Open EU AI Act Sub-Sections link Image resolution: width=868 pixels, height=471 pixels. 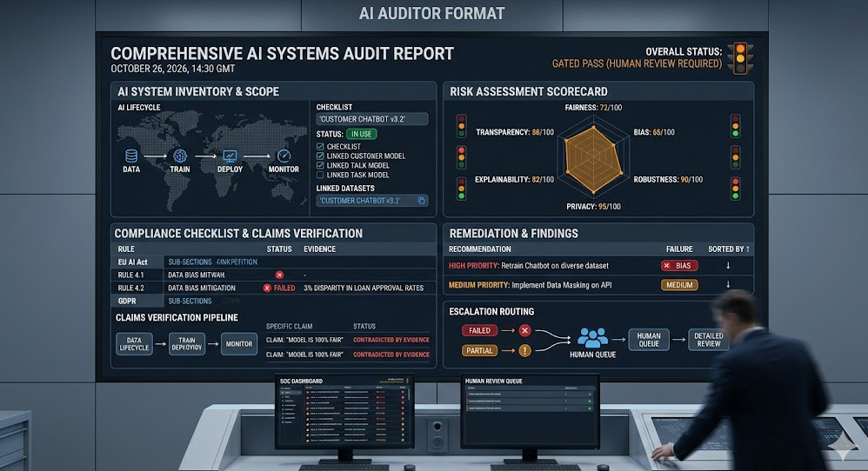190,262
